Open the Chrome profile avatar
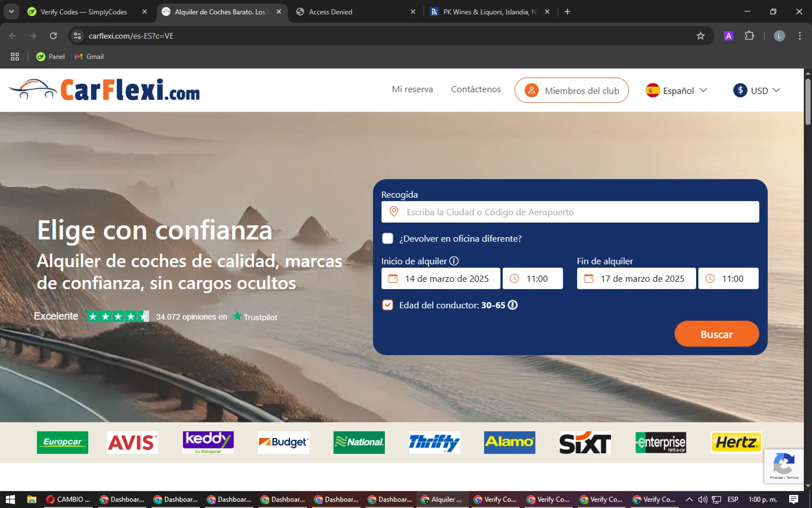812x508 pixels. tap(780, 36)
